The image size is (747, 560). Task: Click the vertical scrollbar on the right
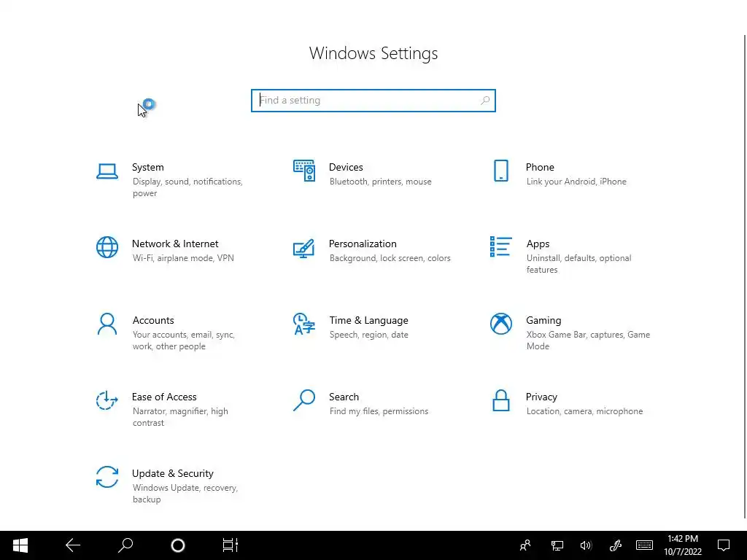pos(744,276)
